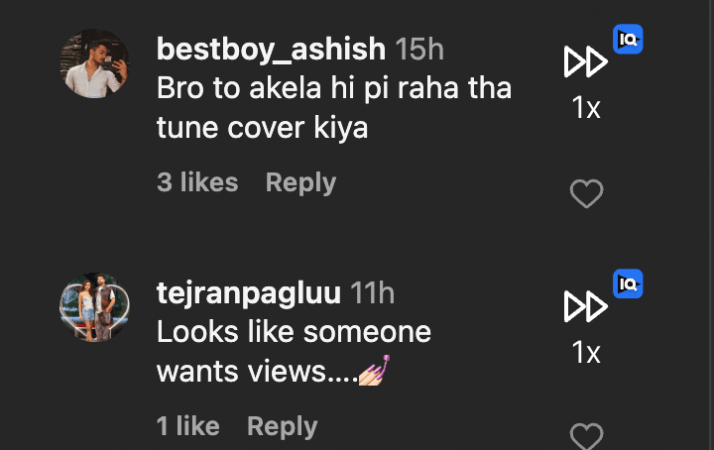View the 3 likes on bestboy_ashish's comment

coord(197,183)
